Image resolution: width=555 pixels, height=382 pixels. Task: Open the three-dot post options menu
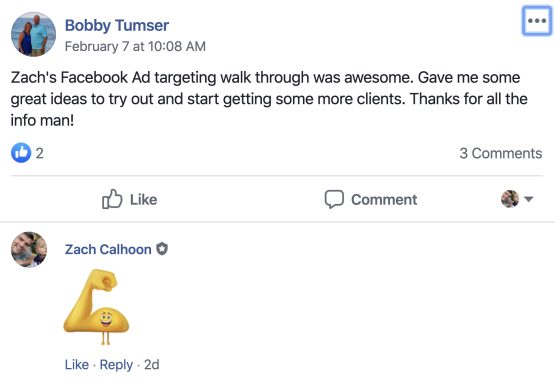[537, 21]
